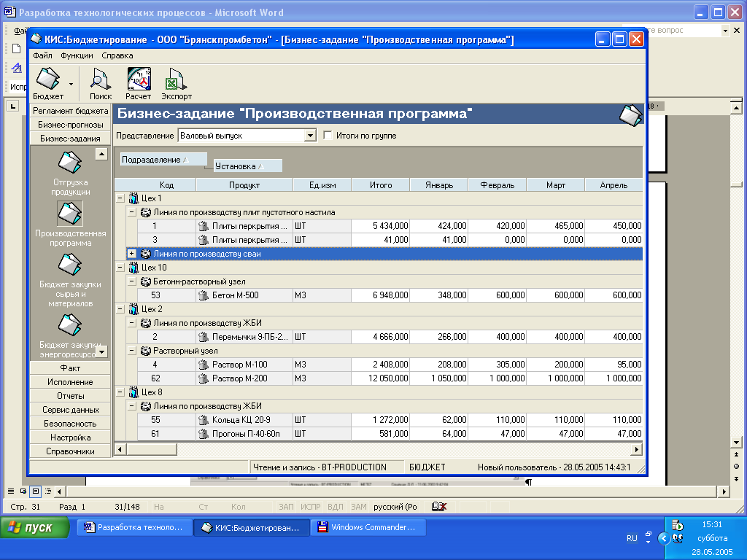
Task: Click the Windows пуск start button
Action: (x=34, y=528)
